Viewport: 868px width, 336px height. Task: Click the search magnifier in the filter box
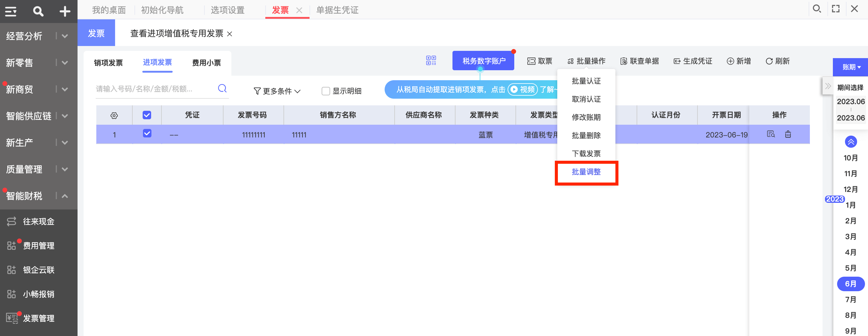point(222,89)
